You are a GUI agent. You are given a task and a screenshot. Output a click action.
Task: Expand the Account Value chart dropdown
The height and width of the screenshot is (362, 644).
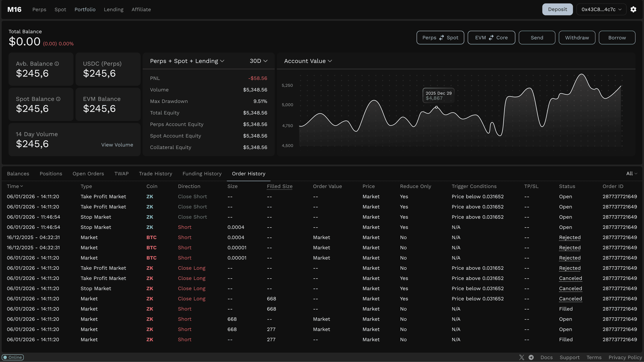[x=308, y=61]
